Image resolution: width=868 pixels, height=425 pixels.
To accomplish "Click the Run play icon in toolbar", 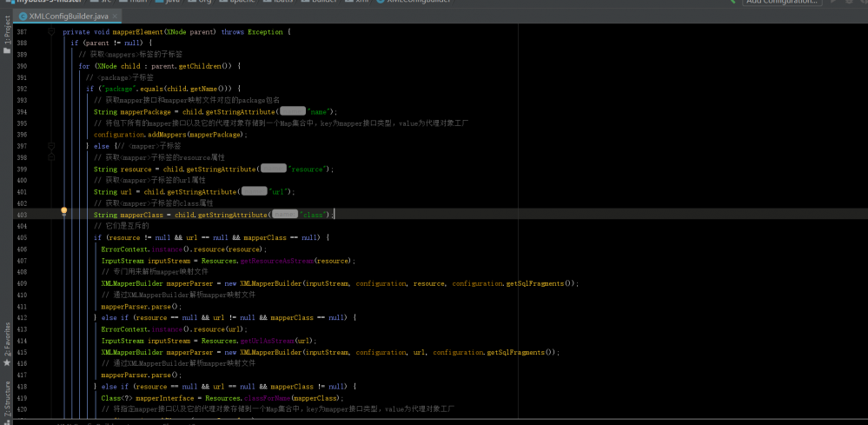I will [x=832, y=3].
